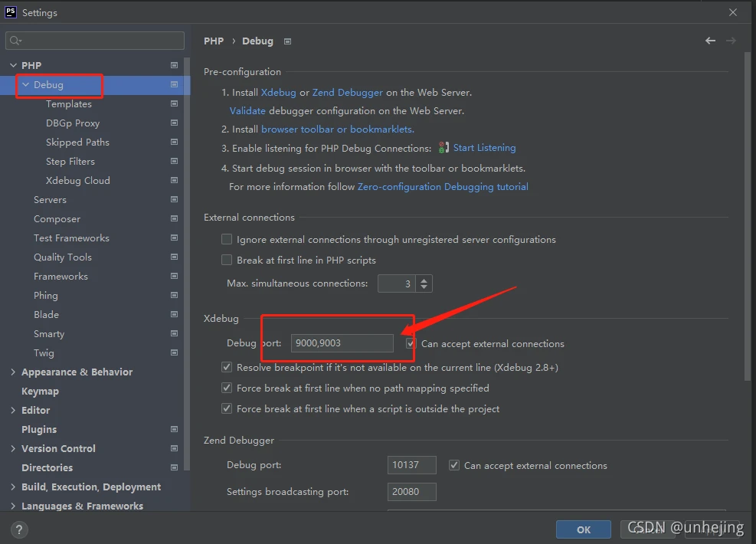
Task: Enable Break at first line in PHP scripts
Action: pyautogui.click(x=226, y=260)
